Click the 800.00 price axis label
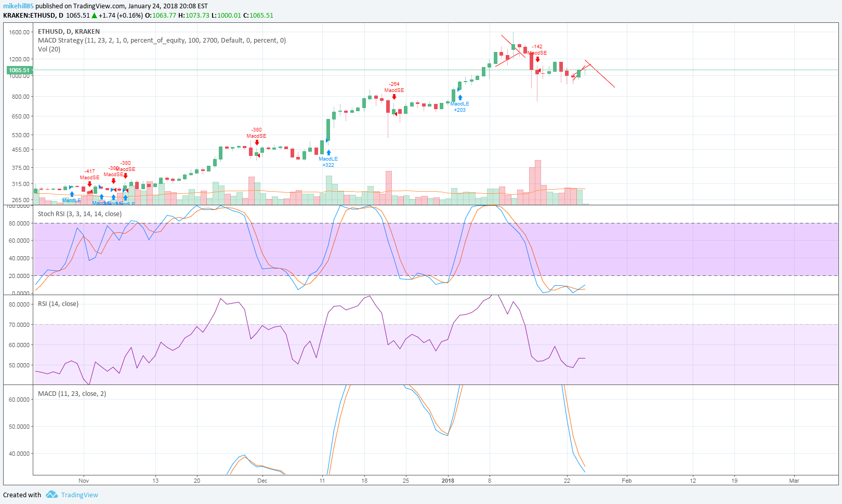The height and width of the screenshot is (504, 842). tap(21, 97)
